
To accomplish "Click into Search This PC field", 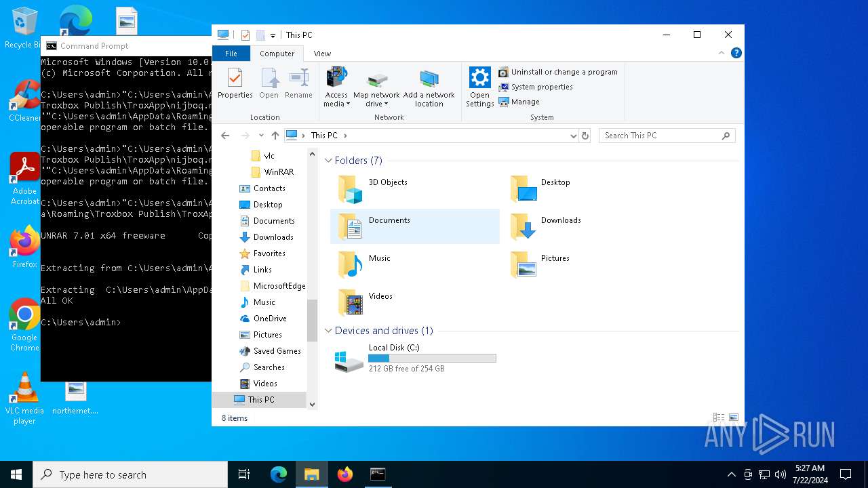I will (x=667, y=136).
